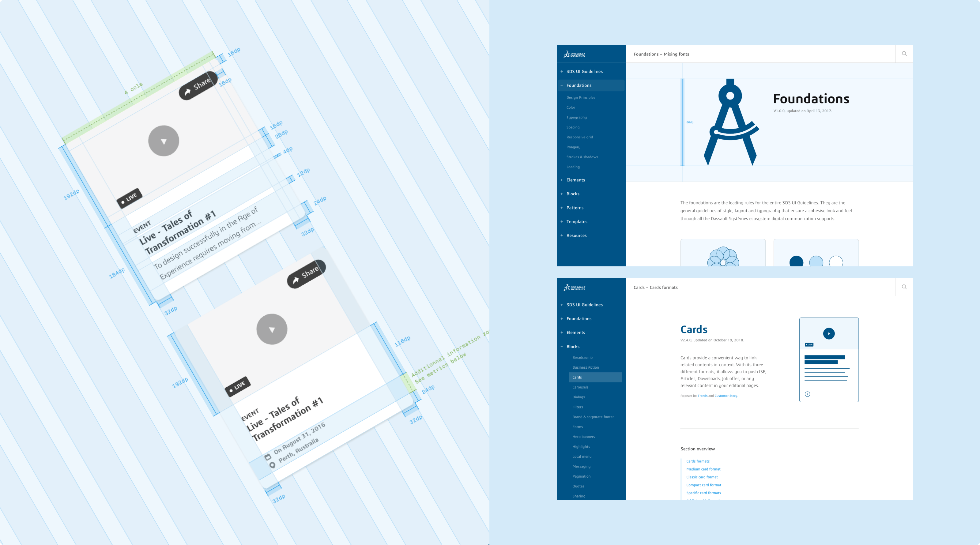Click the LIVE badge on the top event card
The width and height of the screenshot is (980, 545).
pyautogui.click(x=128, y=195)
